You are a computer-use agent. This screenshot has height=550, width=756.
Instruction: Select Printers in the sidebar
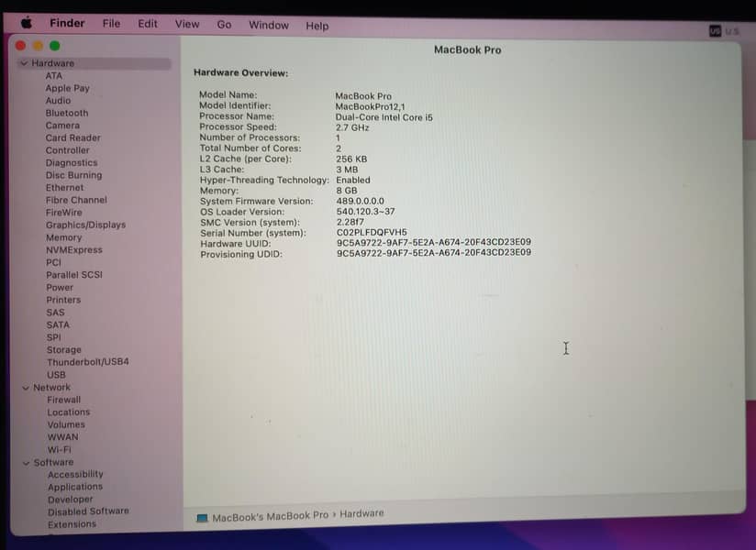[x=63, y=300]
